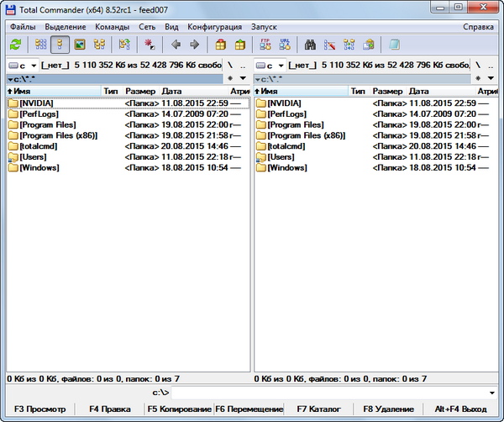The height and width of the screenshot is (422, 504).
Task: Toggle Thumbnail view mode in toolbar
Action: tap(80, 45)
